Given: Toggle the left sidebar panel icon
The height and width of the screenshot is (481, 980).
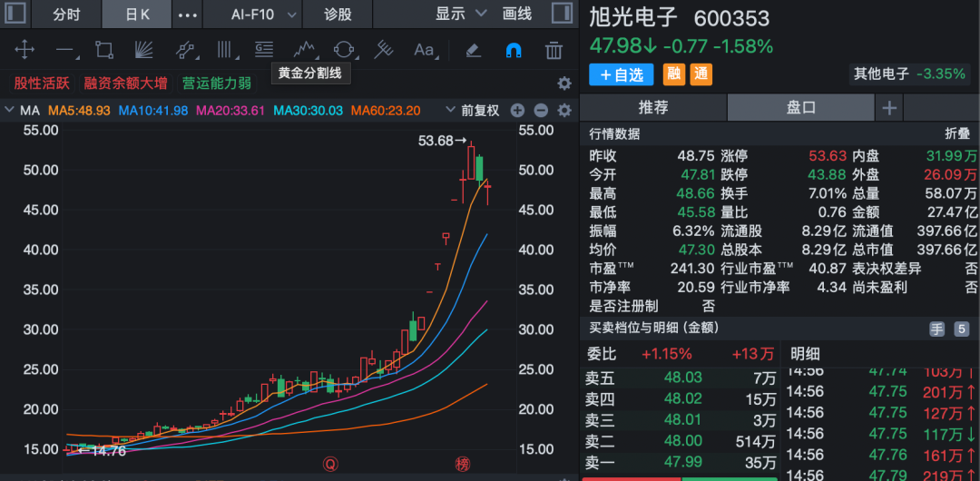Looking at the screenshot, I should [x=15, y=13].
